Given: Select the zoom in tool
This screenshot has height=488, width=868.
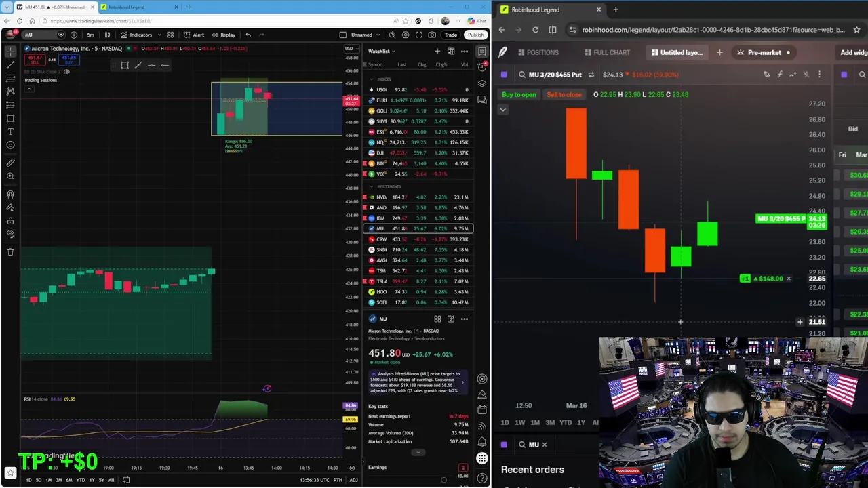Looking at the screenshot, I should coord(10,176).
